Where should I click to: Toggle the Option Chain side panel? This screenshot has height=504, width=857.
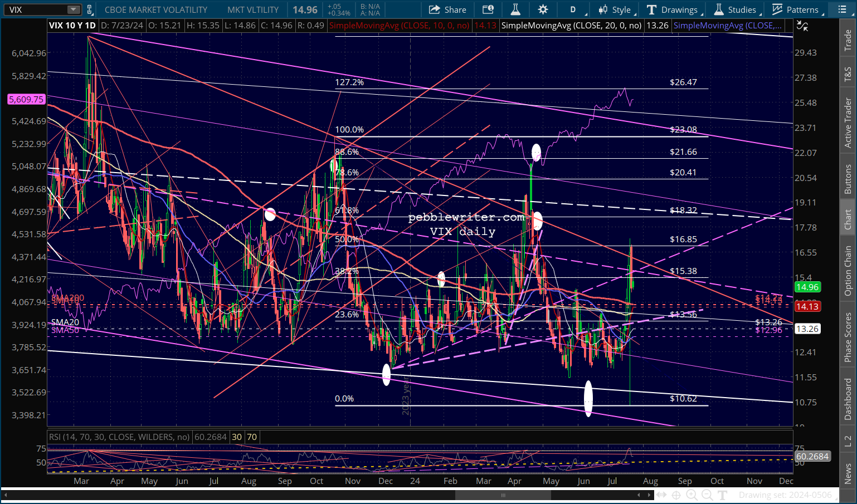click(x=848, y=271)
